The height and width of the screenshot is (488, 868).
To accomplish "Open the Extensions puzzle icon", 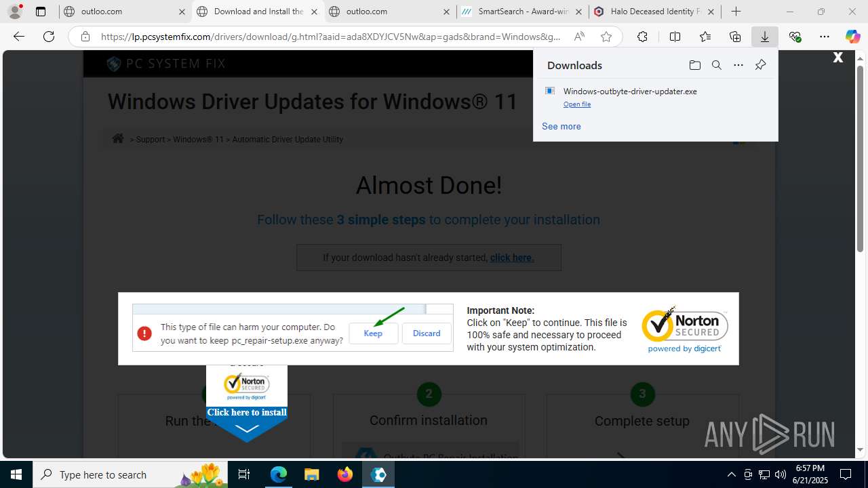I will tap(642, 37).
